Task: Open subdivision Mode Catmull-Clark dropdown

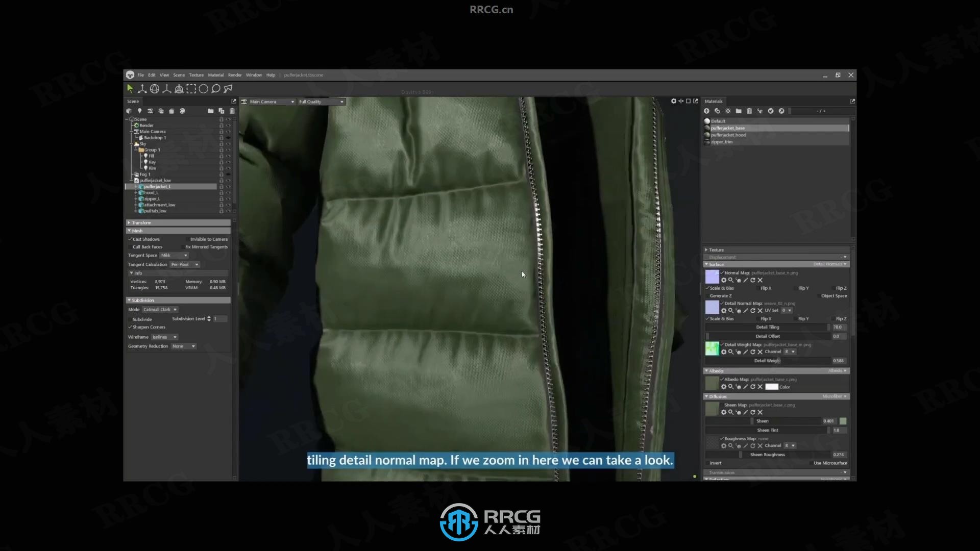Action: (160, 310)
